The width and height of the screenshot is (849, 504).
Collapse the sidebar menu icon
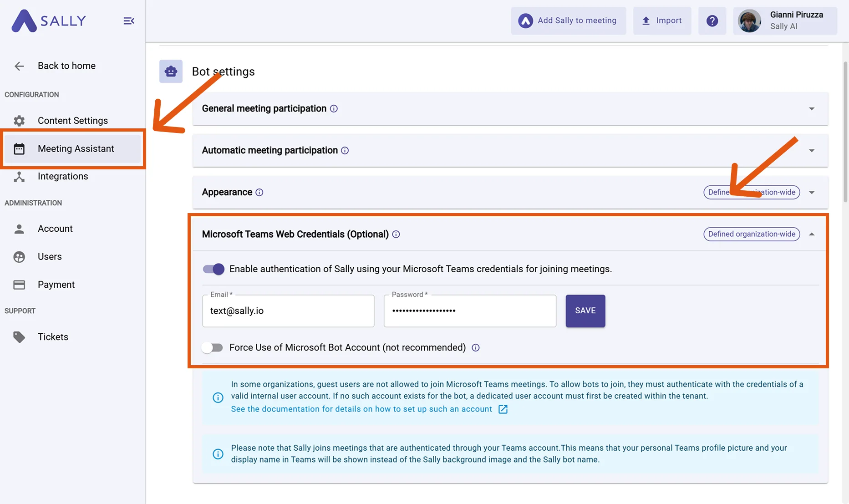pyautogui.click(x=129, y=21)
